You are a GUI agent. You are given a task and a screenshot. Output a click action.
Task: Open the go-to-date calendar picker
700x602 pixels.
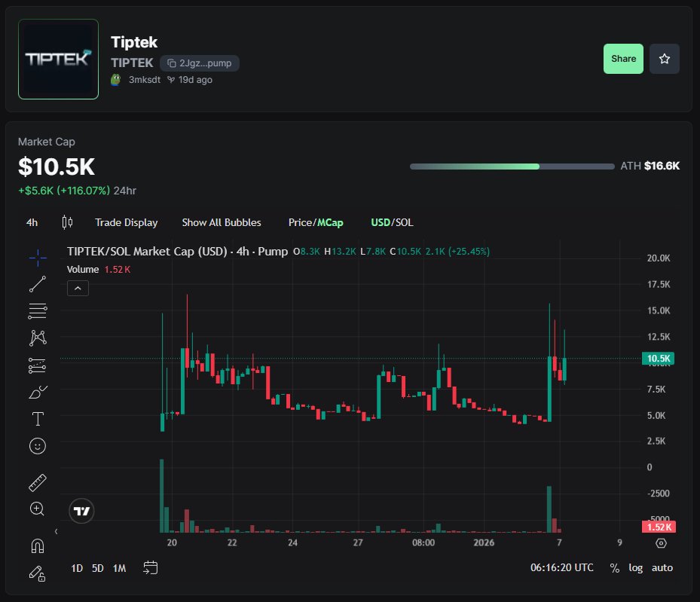pos(150,568)
